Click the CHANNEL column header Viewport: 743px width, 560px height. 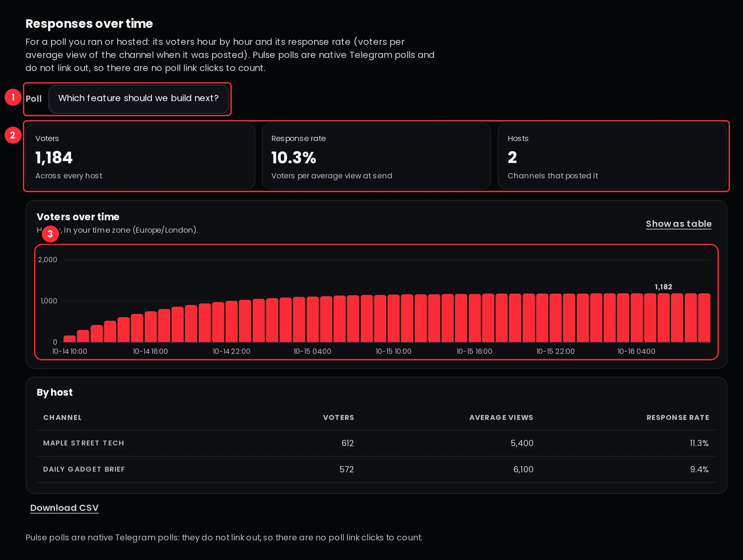pos(63,418)
